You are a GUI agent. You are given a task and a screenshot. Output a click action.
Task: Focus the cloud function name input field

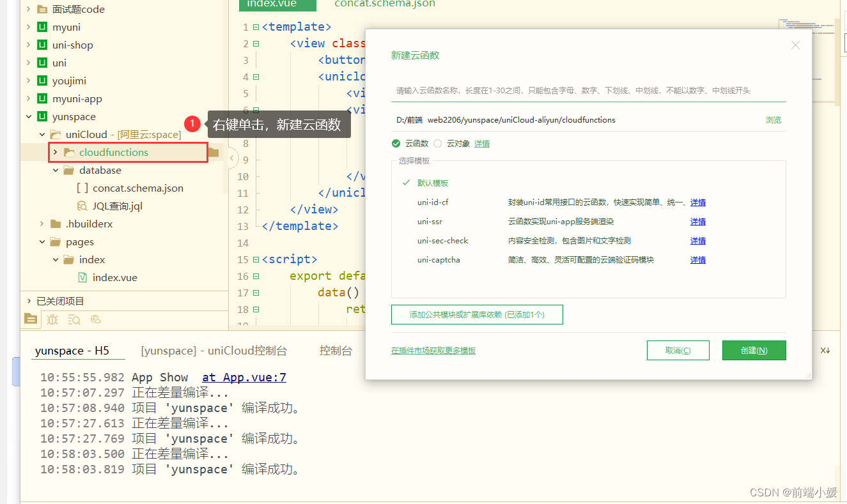point(589,91)
